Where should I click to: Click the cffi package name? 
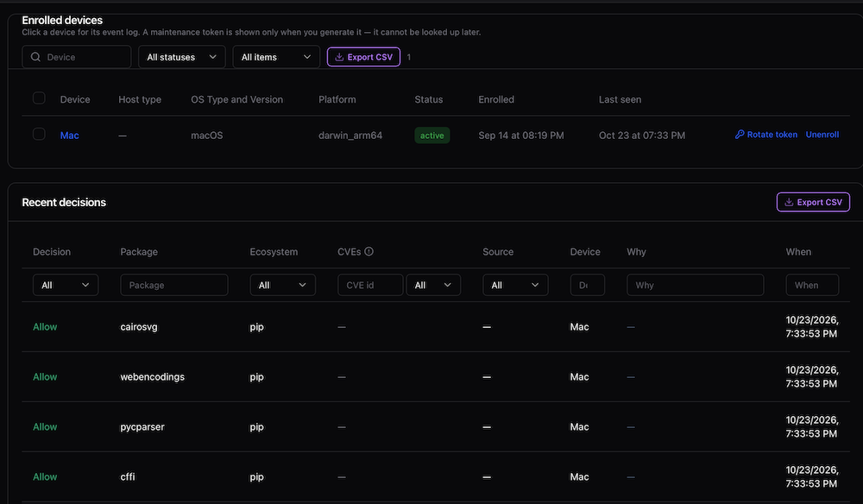pyautogui.click(x=128, y=477)
